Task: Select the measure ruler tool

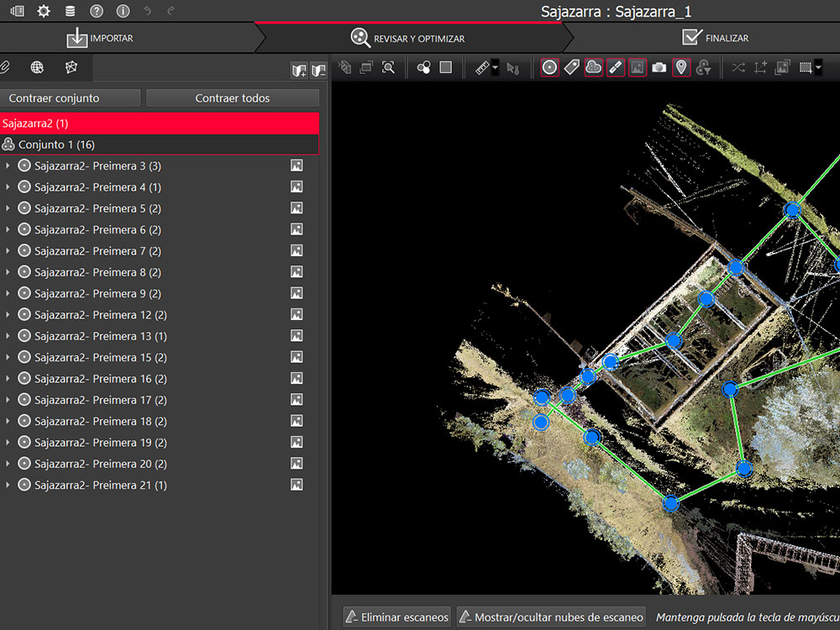Action: click(482, 68)
